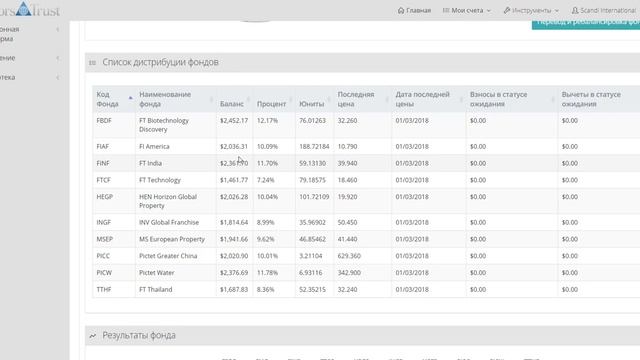Click the wrench icon beside Инструменты
Image resolution: width=640 pixels, height=360 pixels.
coord(507,10)
